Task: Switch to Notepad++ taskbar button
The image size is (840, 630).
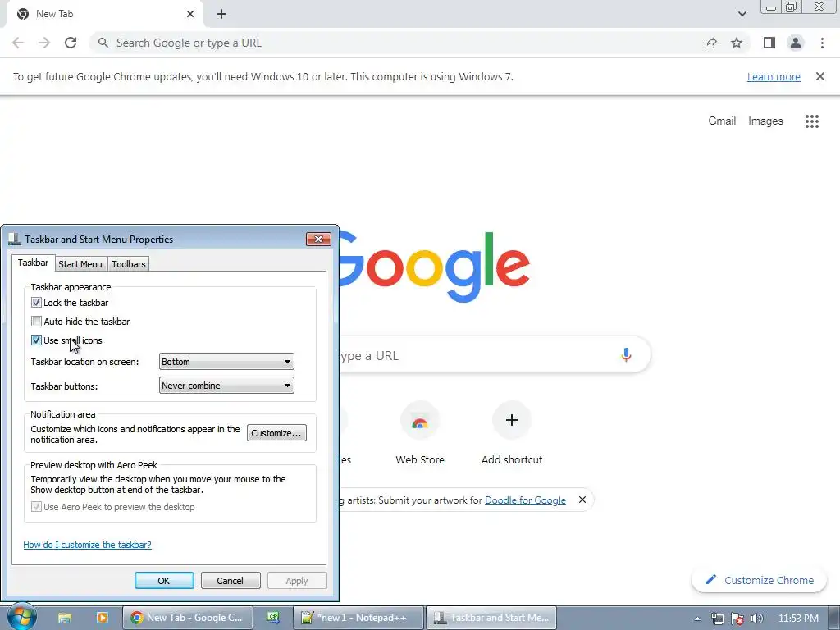Action: (358, 618)
